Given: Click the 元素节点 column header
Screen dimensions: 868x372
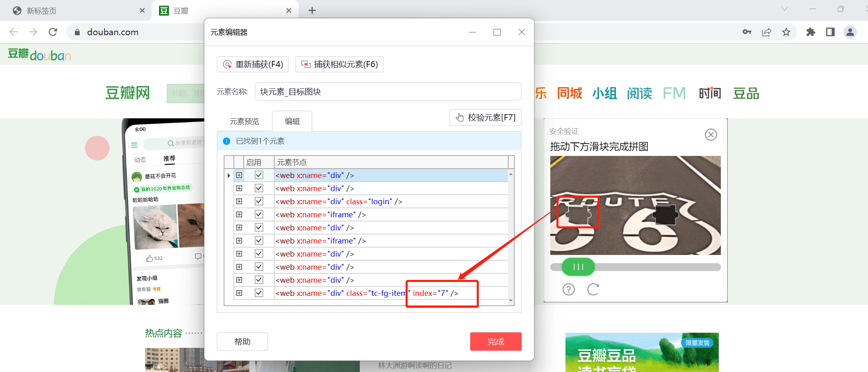Looking at the screenshot, I should pos(391,162).
